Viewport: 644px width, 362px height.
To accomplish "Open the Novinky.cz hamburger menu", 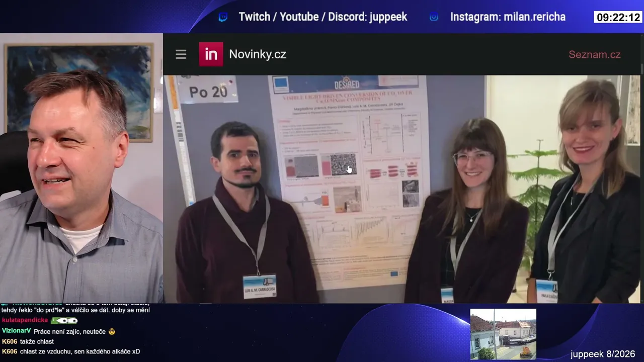I will tap(181, 55).
